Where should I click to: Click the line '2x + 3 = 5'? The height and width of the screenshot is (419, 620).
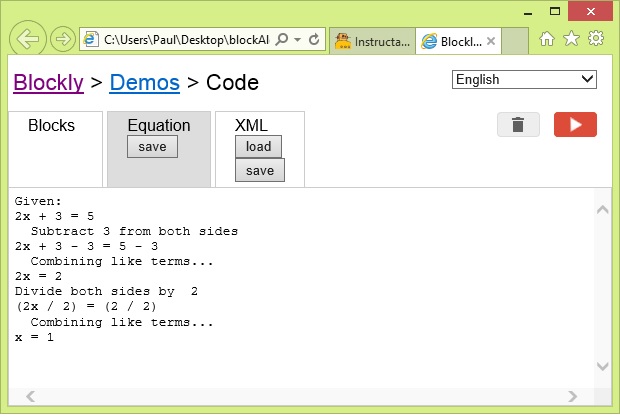(x=54, y=216)
